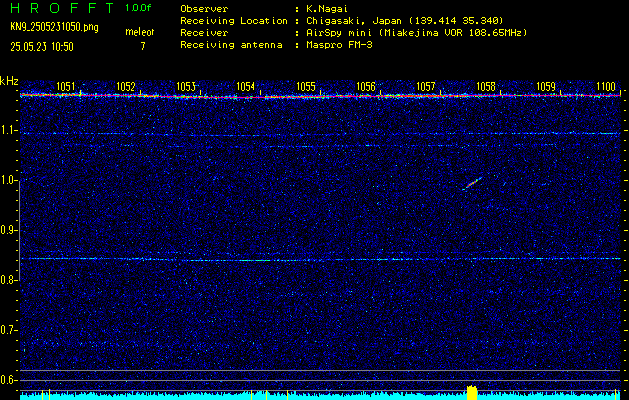Click the 1051 time marker

click(65, 86)
